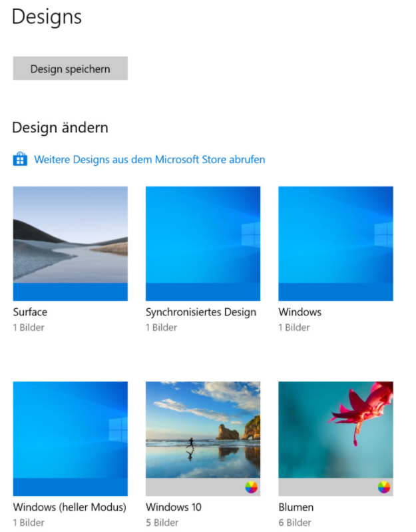Viewport: 416px width, 532px height.
Task: Open Weitere Designs aus dem Microsoft Store link
Action: [x=150, y=159]
